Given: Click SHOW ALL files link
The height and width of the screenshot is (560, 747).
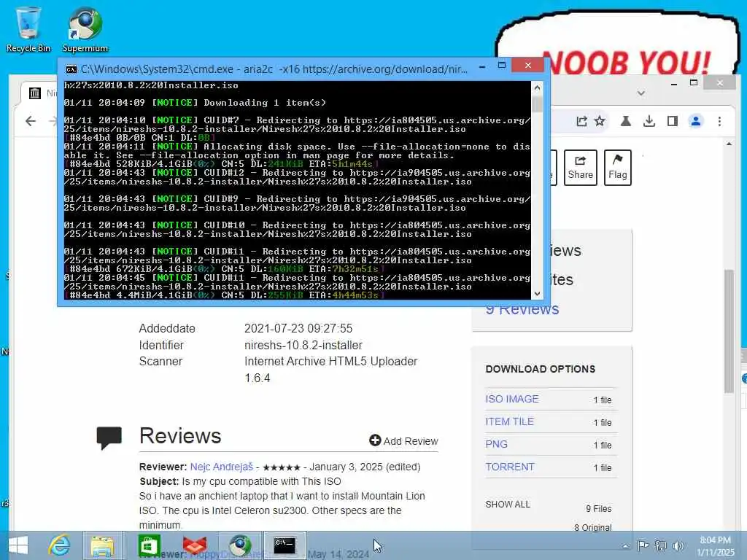Looking at the screenshot, I should (x=508, y=505).
